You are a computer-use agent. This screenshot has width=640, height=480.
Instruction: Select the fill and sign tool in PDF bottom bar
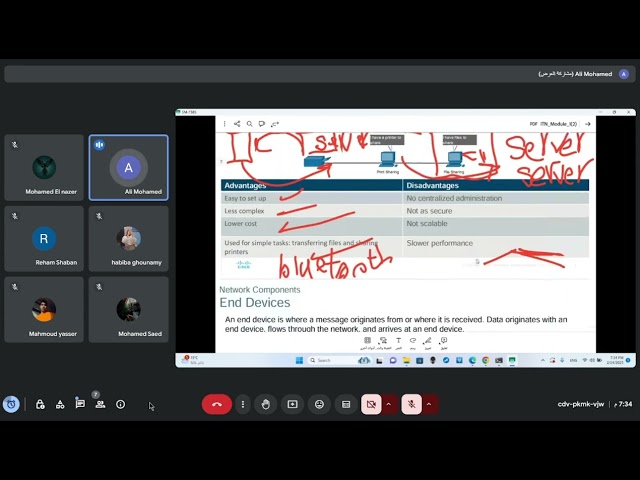coord(383,342)
